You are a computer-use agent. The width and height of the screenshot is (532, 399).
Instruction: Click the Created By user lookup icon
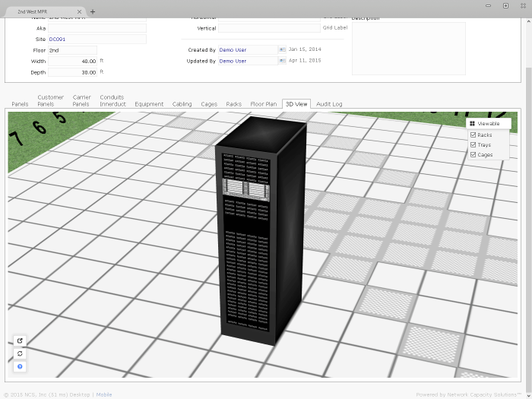coord(282,49)
